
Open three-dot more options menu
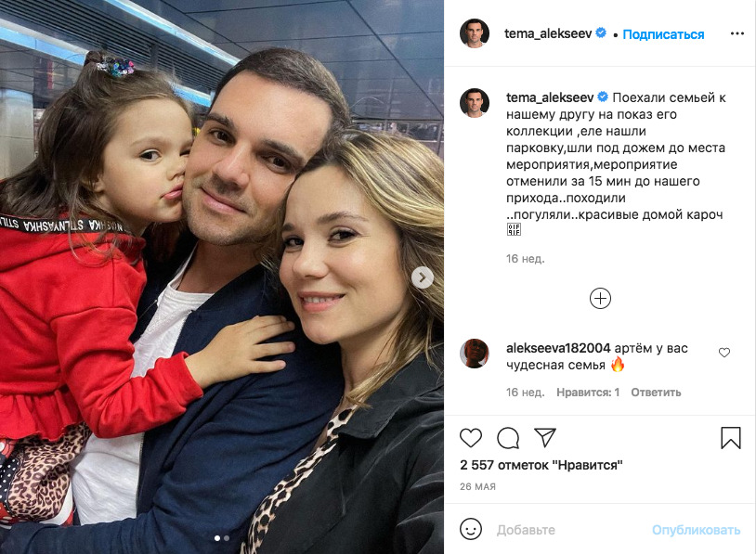click(737, 33)
